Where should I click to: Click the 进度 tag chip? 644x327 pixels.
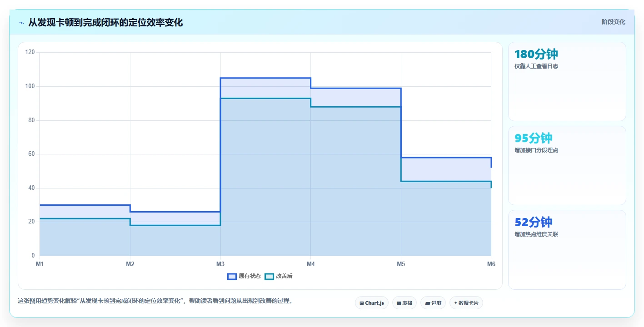coord(433,303)
